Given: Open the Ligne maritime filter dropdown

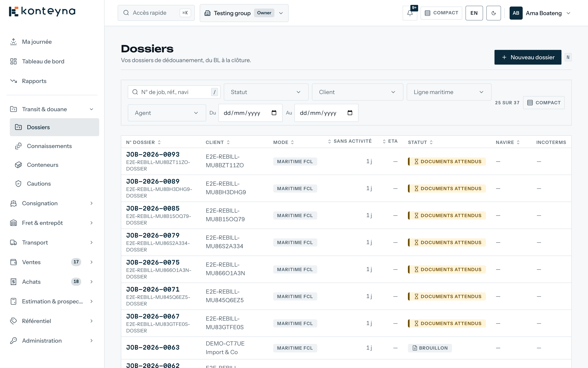Looking at the screenshot, I should point(449,92).
